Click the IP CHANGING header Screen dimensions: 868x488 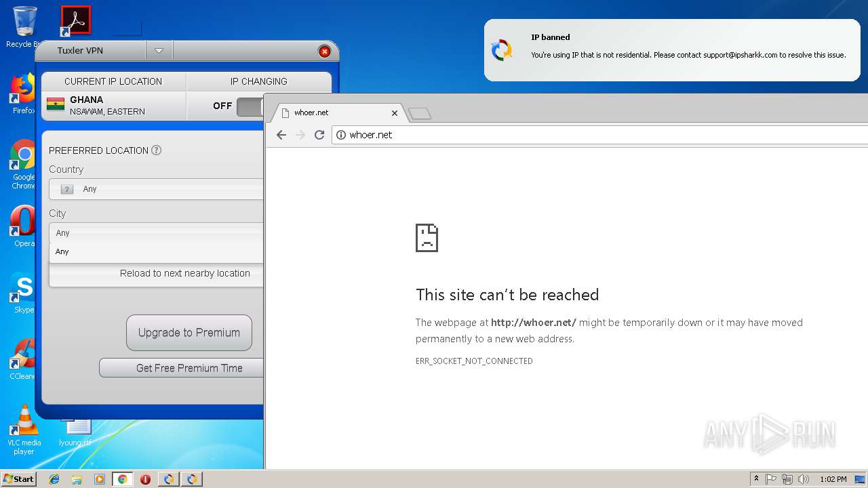(x=258, y=81)
